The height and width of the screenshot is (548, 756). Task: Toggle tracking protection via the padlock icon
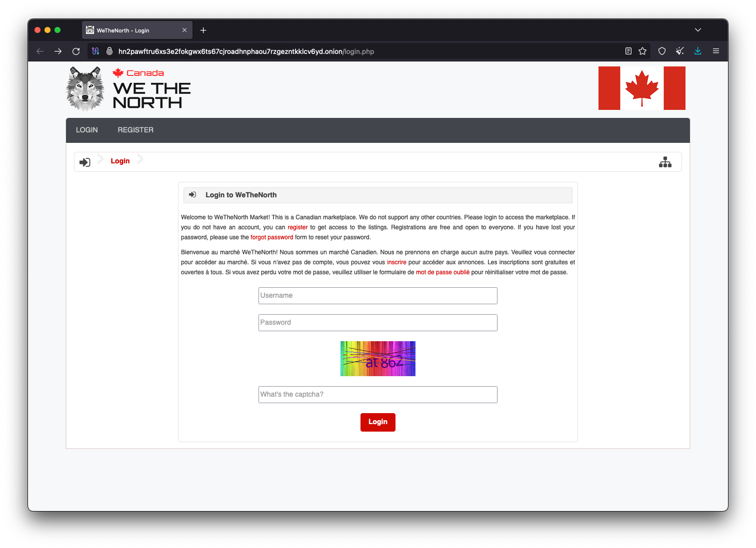(x=108, y=51)
